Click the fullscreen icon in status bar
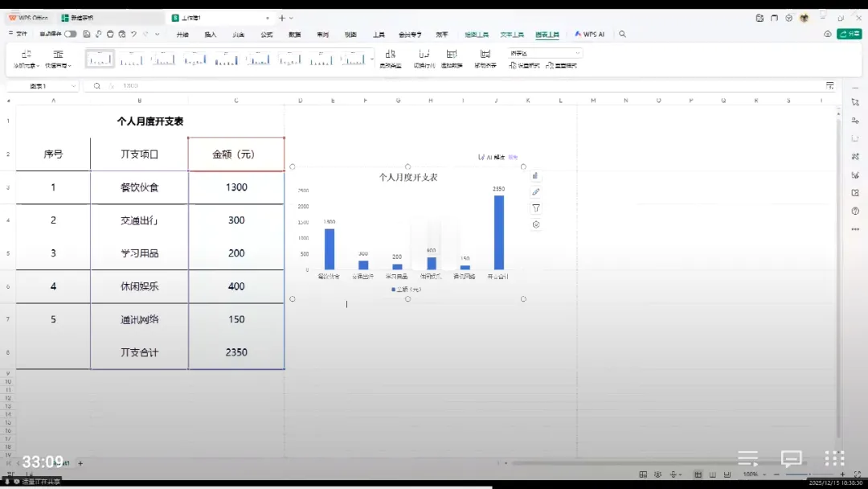The height and width of the screenshot is (489, 868). [x=858, y=475]
